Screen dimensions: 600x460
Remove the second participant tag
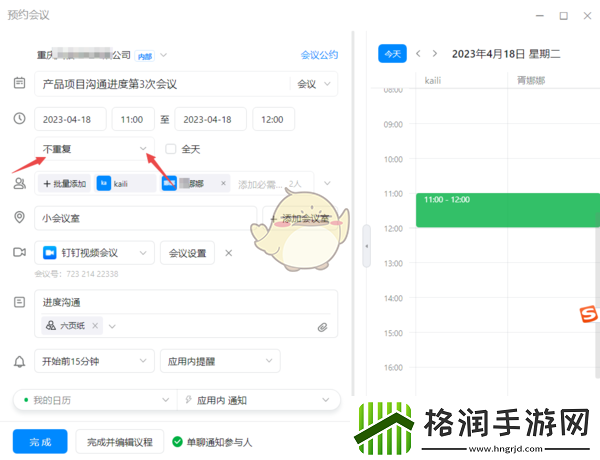pos(223,183)
